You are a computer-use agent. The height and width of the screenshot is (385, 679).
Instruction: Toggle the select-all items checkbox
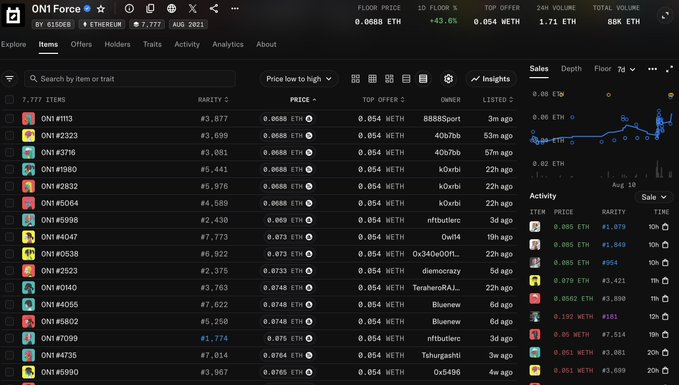(10, 100)
